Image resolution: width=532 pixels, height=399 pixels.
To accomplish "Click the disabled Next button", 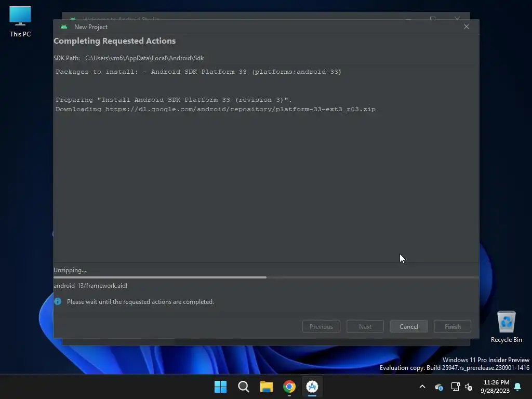I will [365, 326].
